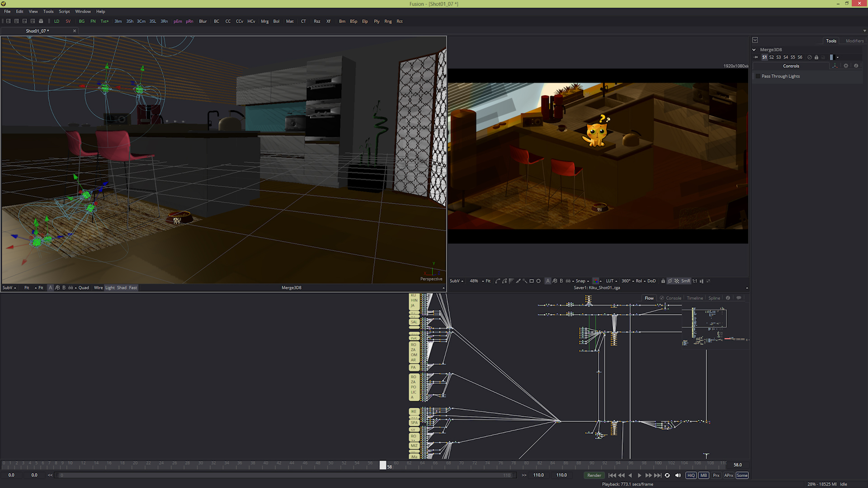Switch to the Timeline tab

tap(695, 298)
